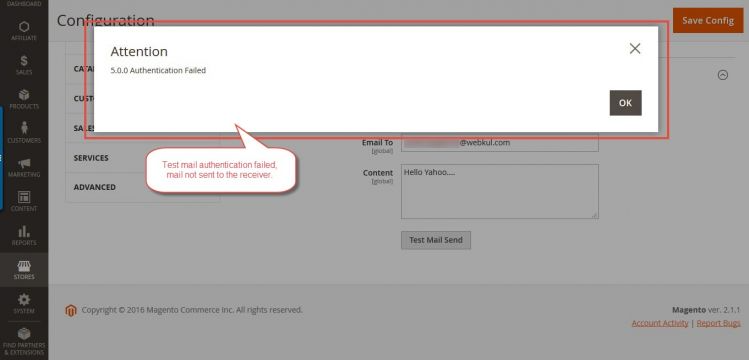
Task: Collapse section using circular chevron icon
Action: tap(723, 75)
